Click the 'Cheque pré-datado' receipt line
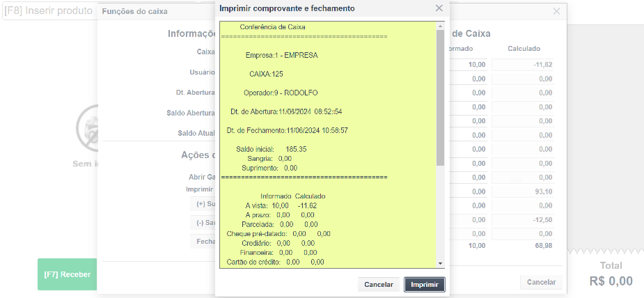 coord(278,234)
